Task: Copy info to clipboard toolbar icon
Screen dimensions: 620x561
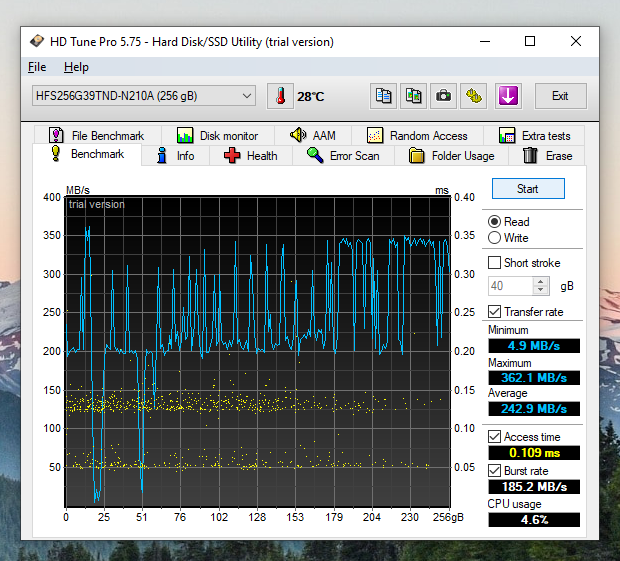Action: point(383,96)
